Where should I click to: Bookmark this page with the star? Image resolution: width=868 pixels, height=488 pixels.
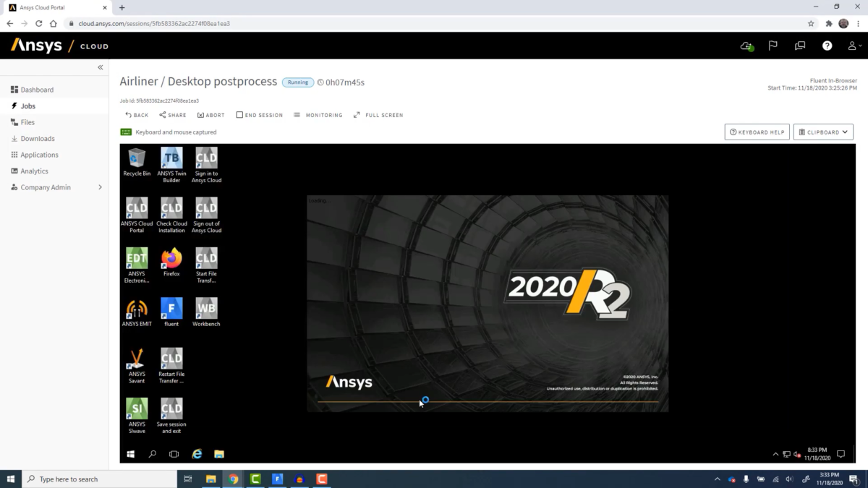pyautogui.click(x=811, y=23)
